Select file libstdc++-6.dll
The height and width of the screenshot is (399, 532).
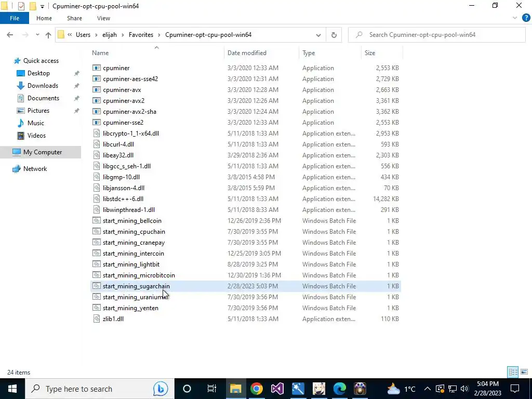pos(123,199)
